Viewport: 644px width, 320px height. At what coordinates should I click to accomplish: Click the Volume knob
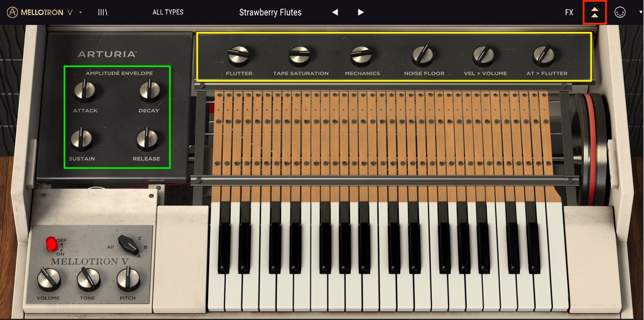click(49, 280)
